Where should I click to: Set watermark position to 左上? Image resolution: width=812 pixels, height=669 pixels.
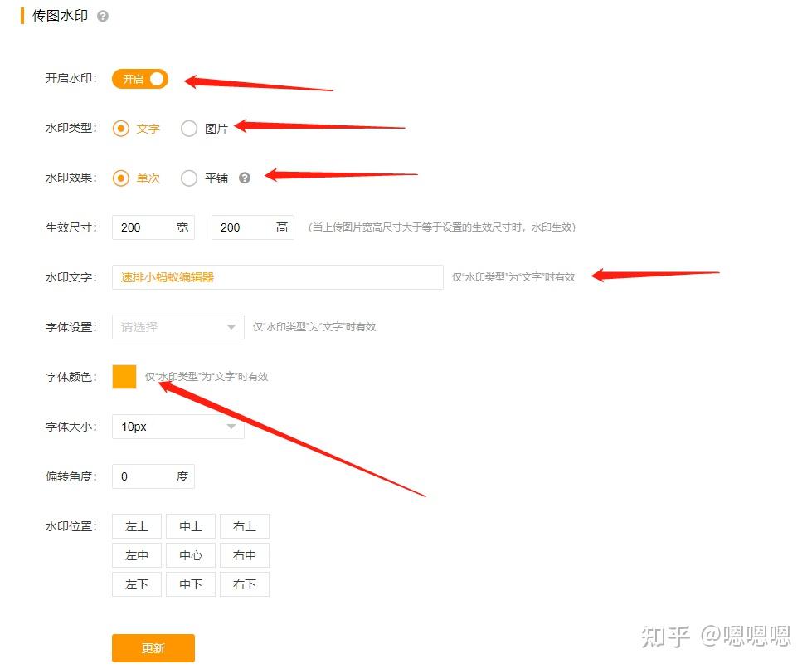pos(137,526)
